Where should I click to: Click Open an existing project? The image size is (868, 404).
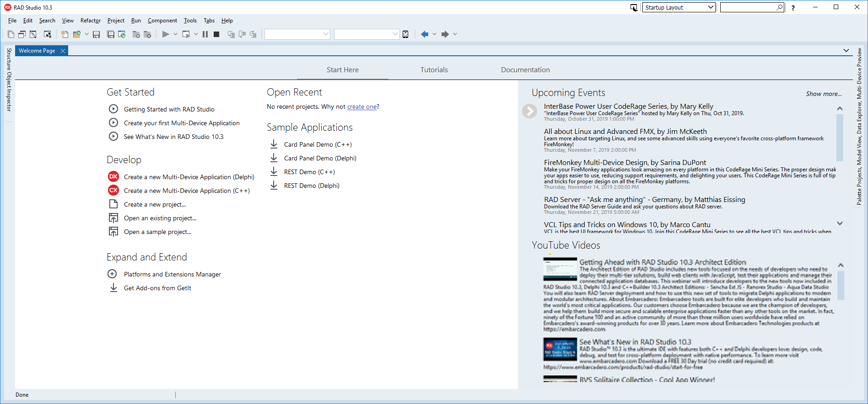point(160,218)
